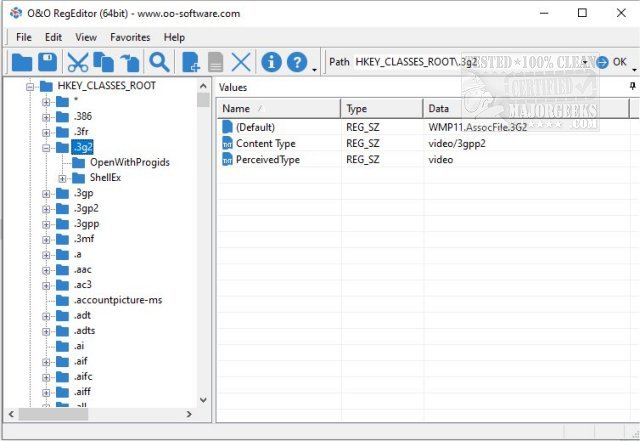Select the WMP11.AssocFile.3G2 data cell
Viewport: 640px width, 441px height.
[478, 127]
